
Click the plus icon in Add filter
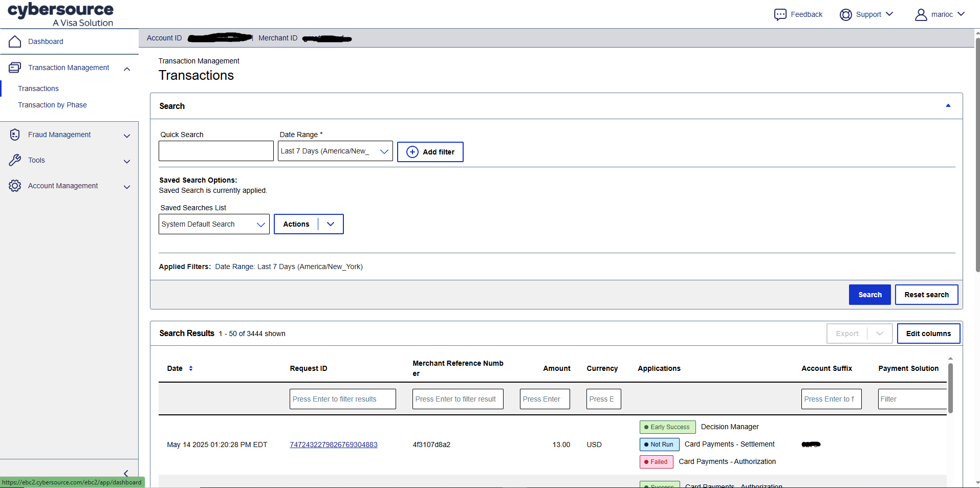pos(412,152)
